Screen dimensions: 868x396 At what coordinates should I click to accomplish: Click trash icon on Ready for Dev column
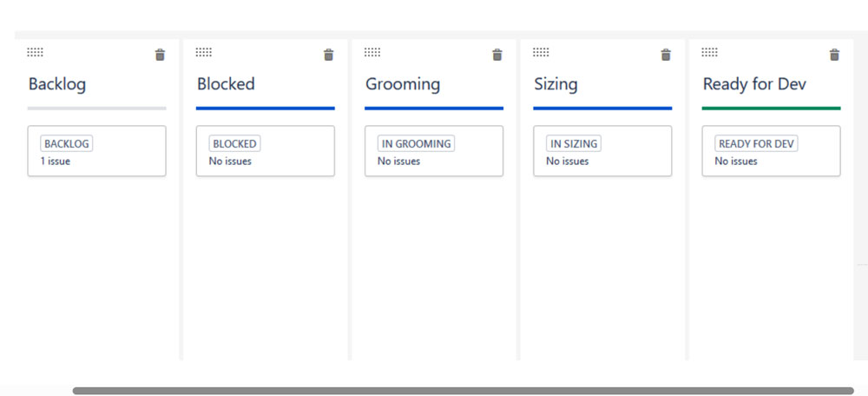pos(834,55)
